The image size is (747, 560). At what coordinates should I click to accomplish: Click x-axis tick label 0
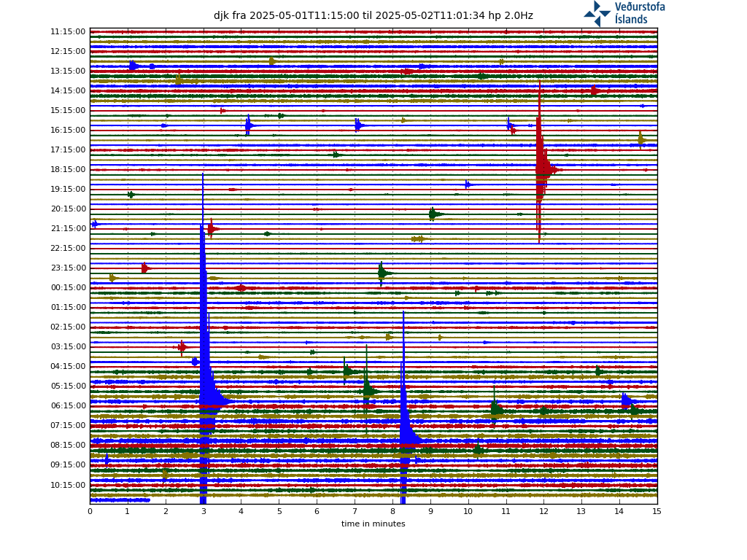[x=90, y=511]
